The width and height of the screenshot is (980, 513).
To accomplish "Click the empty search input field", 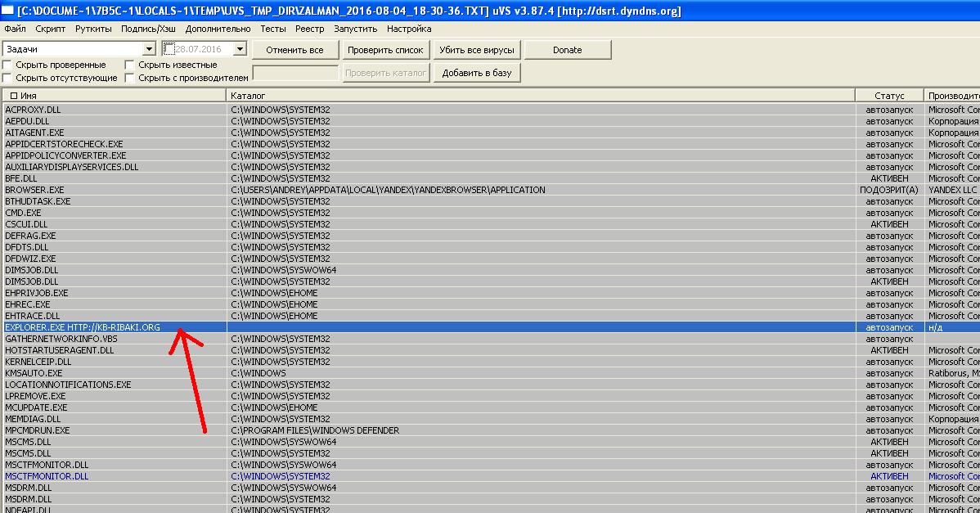I will pos(295,73).
